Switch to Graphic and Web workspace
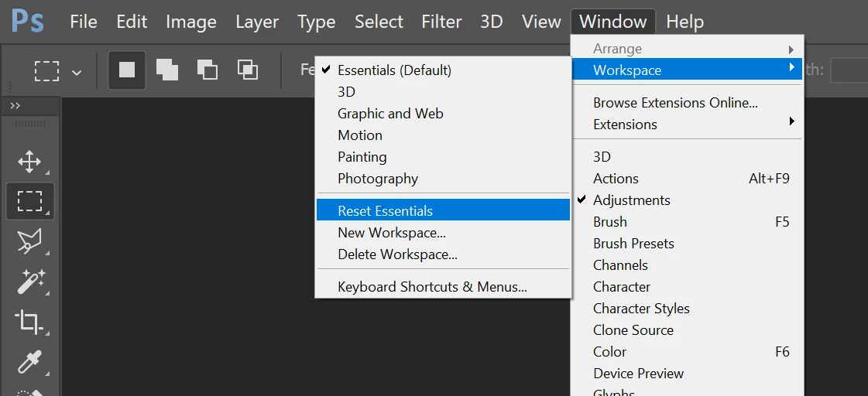 pyautogui.click(x=443, y=114)
